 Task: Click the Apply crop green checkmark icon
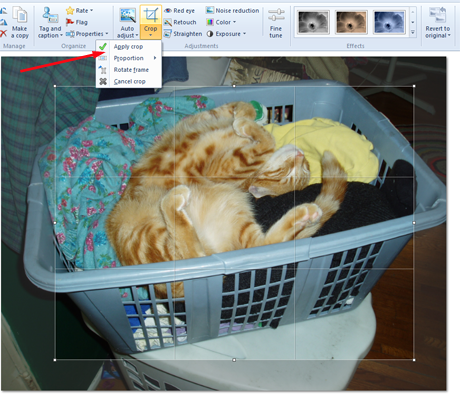point(103,47)
